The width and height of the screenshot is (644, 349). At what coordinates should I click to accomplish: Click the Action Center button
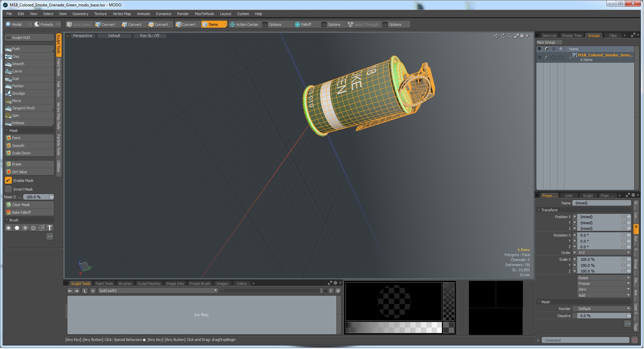click(x=244, y=24)
